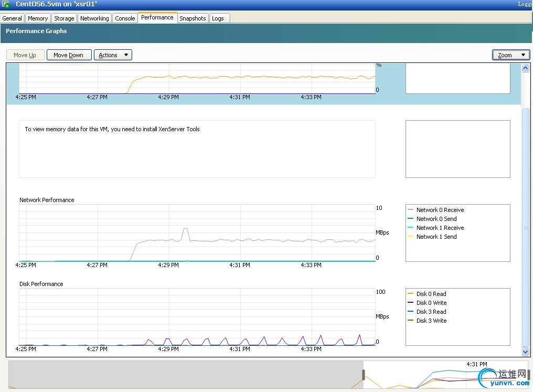Open the General tab
The image size is (533, 392).
[x=12, y=18]
